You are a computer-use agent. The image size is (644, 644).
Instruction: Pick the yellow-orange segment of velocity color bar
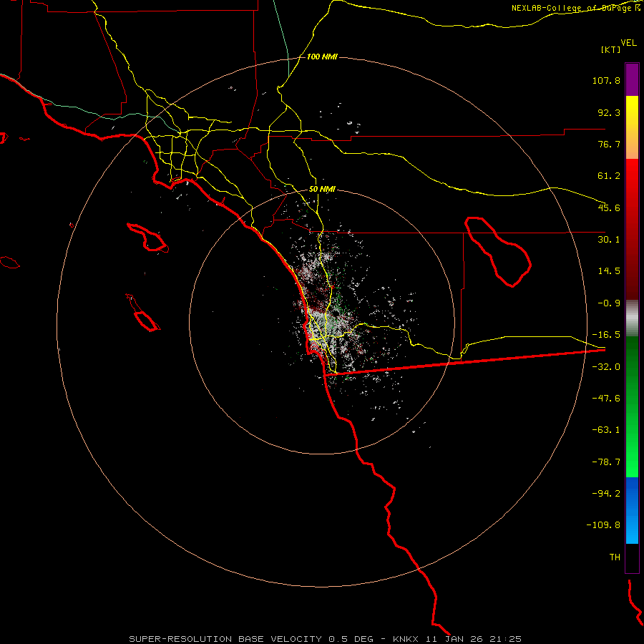[x=632, y=127]
